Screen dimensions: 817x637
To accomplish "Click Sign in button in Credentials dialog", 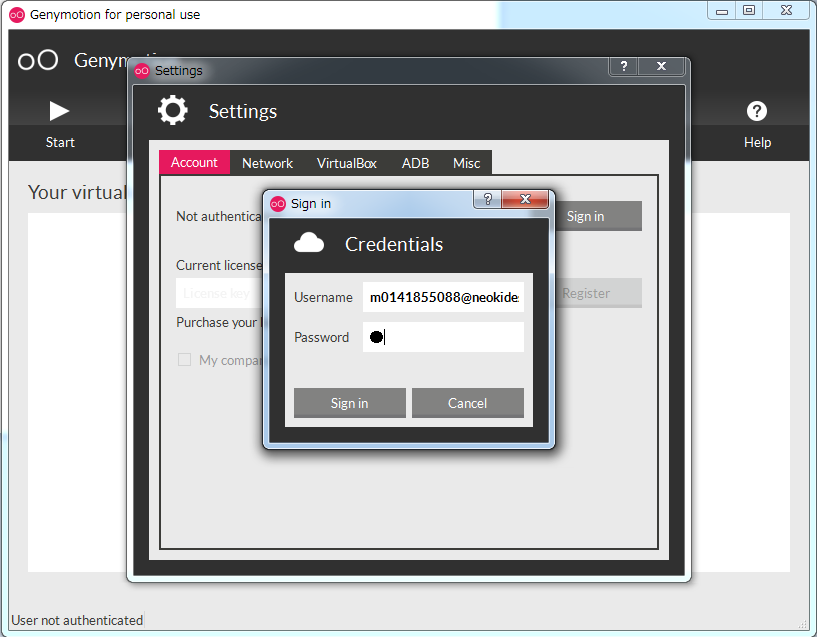I will 350,403.
